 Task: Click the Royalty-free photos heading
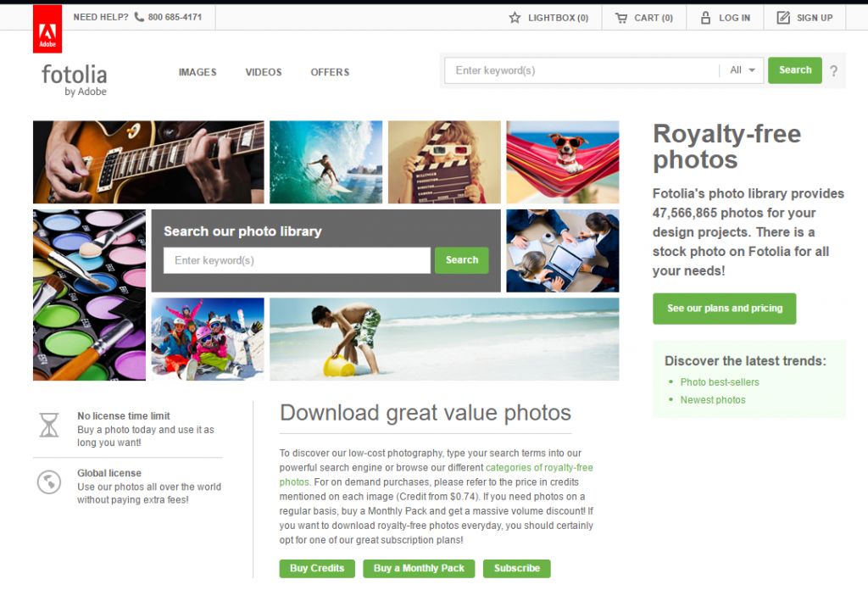tap(726, 147)
